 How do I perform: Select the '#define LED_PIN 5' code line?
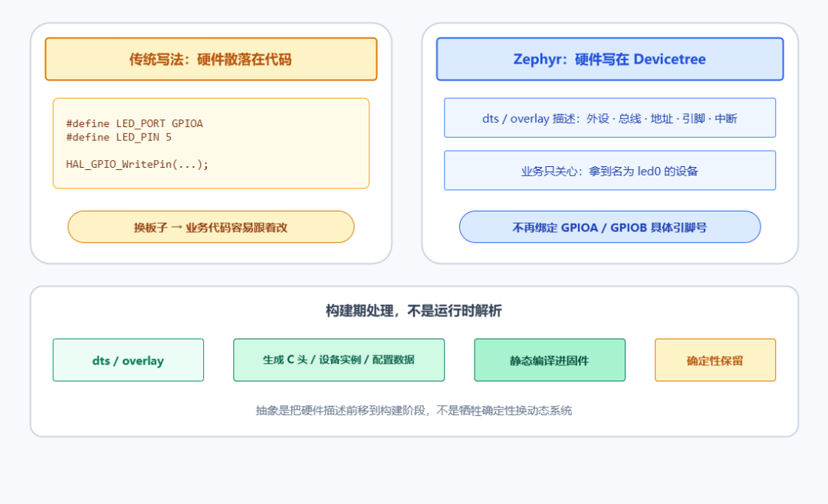point(119,137)
